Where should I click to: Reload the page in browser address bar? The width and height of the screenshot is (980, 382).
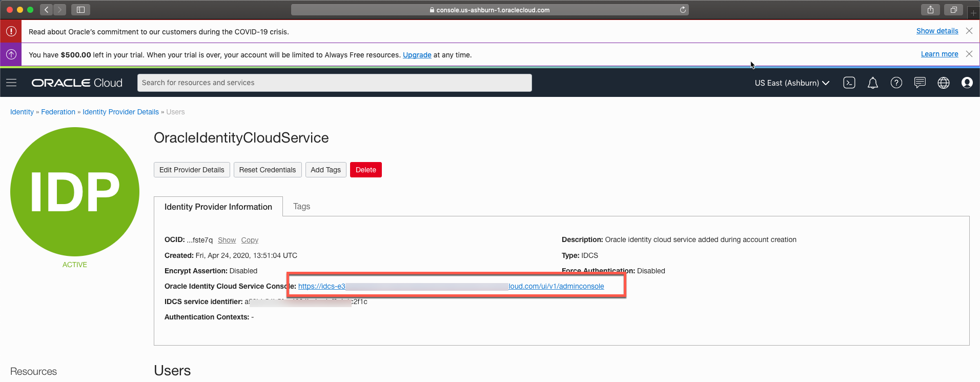coord(683,10)
